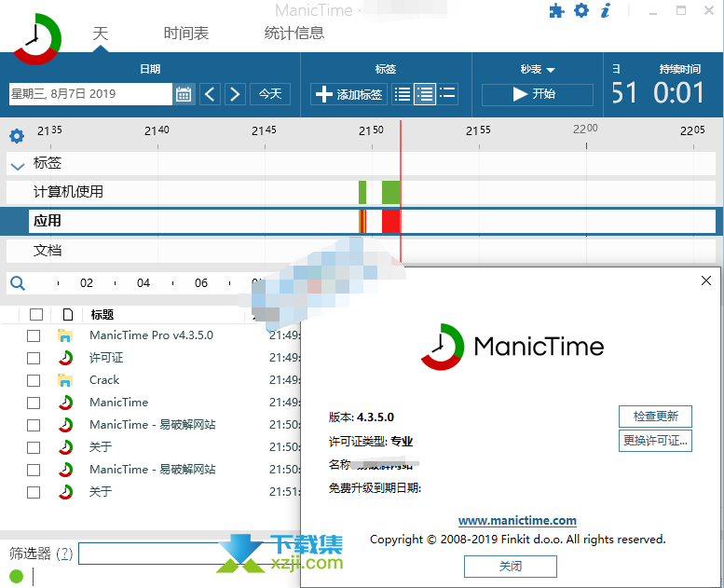Viewport: 724px width, 588px height.
Task: Switch to the 天 tab
Action: tap(101, 34)
